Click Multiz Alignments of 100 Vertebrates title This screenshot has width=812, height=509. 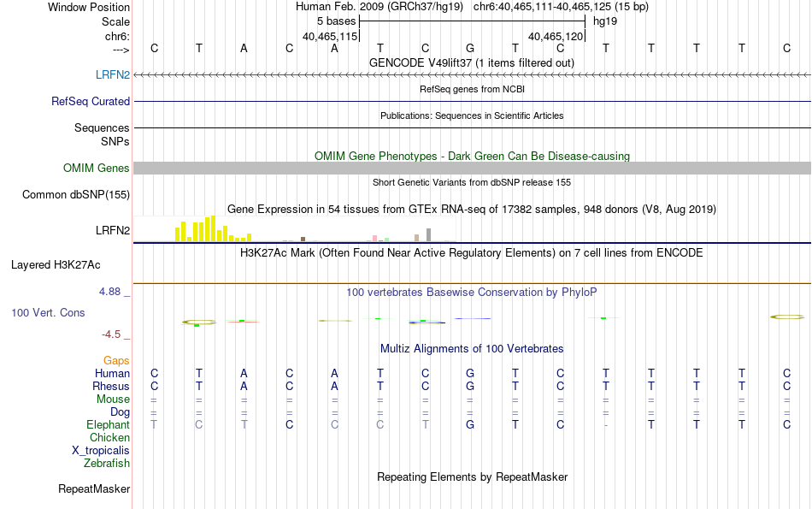point(472,349)
